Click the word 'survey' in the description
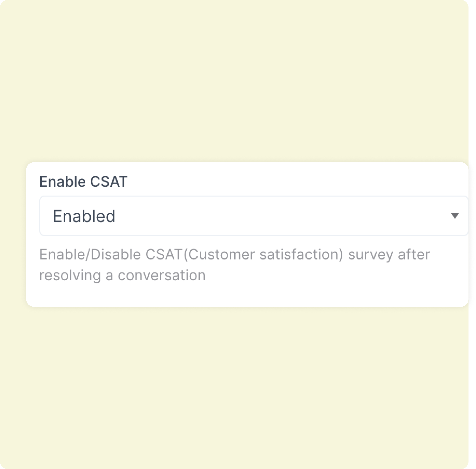The height and width of the screenshot is (469, 476). point(370,255)
